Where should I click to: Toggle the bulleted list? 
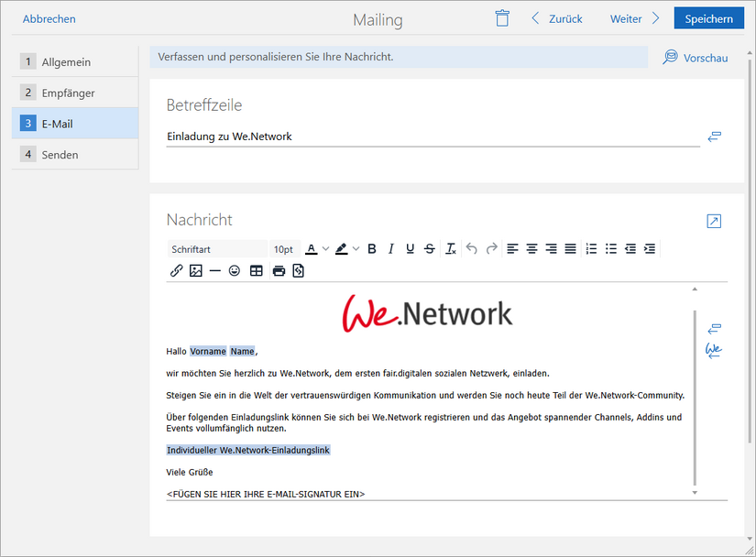click(x=611, y=248)
